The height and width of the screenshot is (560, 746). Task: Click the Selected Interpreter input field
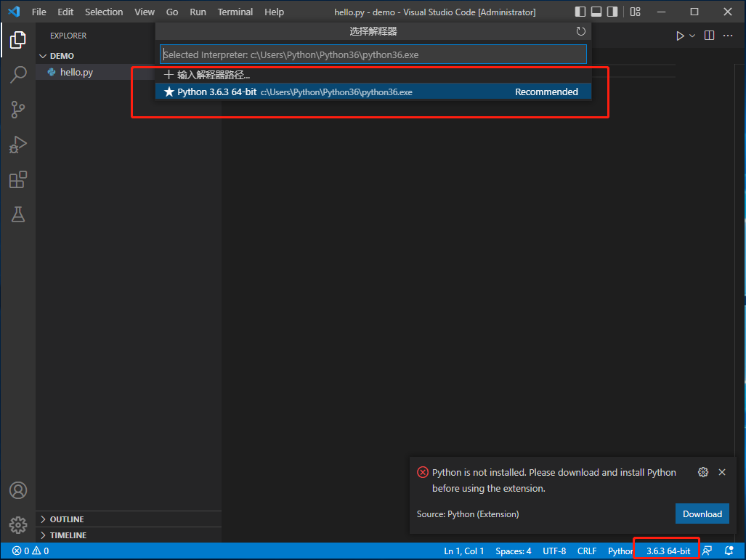[373, 54]
